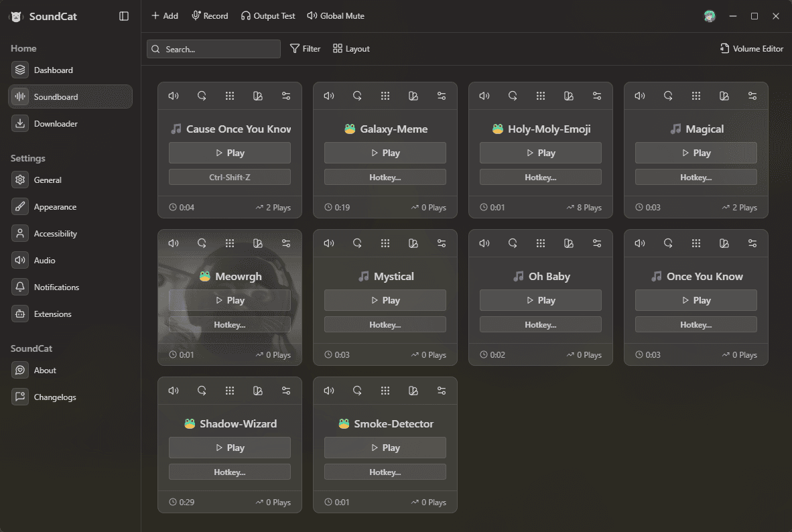This screenshot has width=792, height=532.
Task: Click the user avatar in title bar
Action: point(710,16)
